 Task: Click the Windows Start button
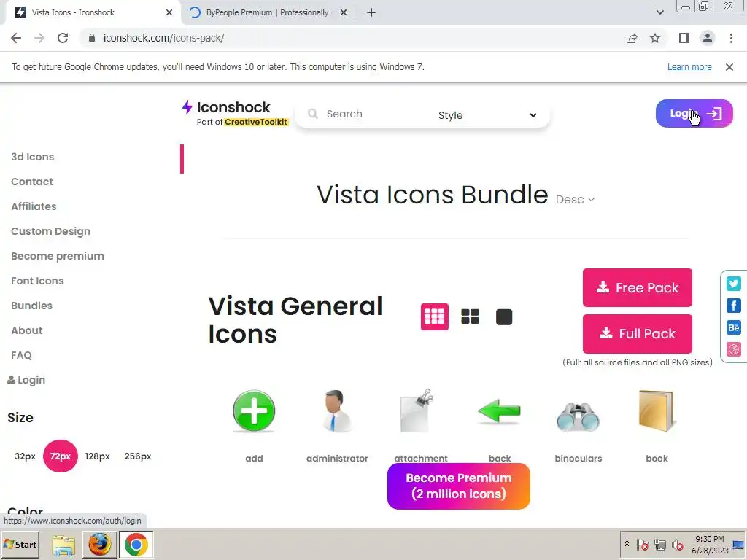[x=20, y=544]
